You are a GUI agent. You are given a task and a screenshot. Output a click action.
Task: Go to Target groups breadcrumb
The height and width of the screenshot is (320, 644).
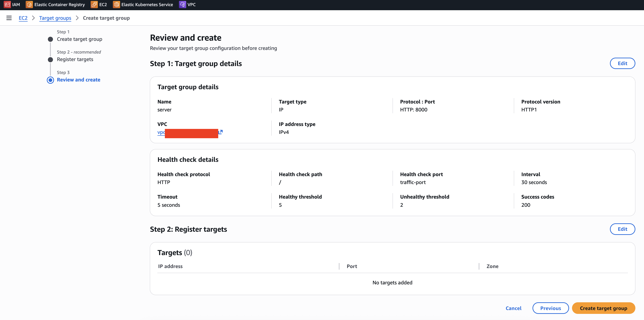(55, 18)
